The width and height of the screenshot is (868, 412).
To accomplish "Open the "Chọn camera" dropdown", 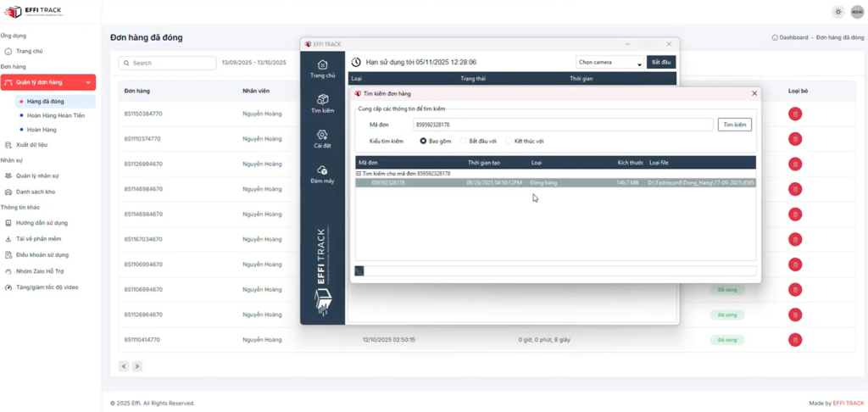I will point(609,63).
